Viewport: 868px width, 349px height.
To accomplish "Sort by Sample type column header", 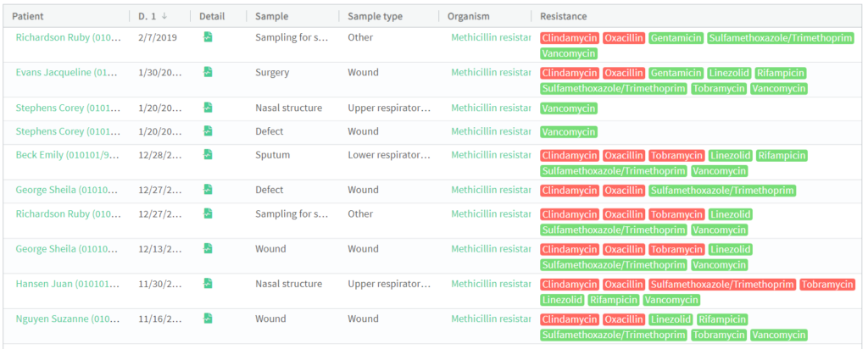I will (x=376, y=17).
